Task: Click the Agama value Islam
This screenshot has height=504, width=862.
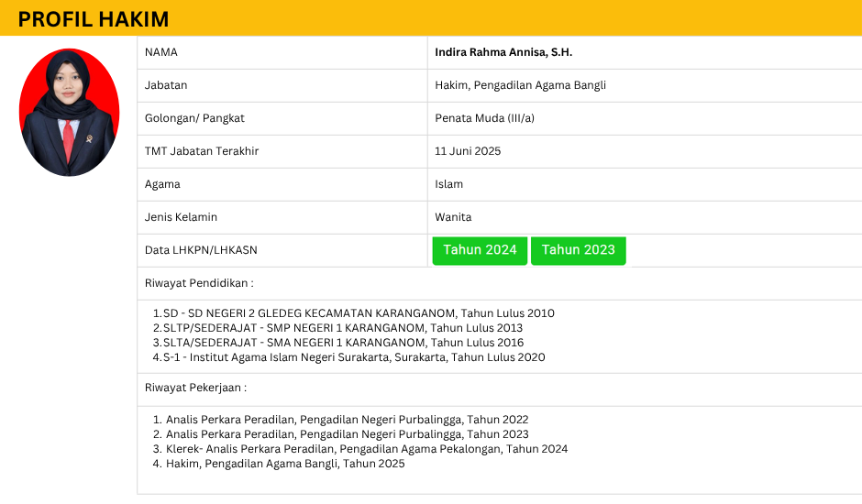Action: (x=448, y=184)
